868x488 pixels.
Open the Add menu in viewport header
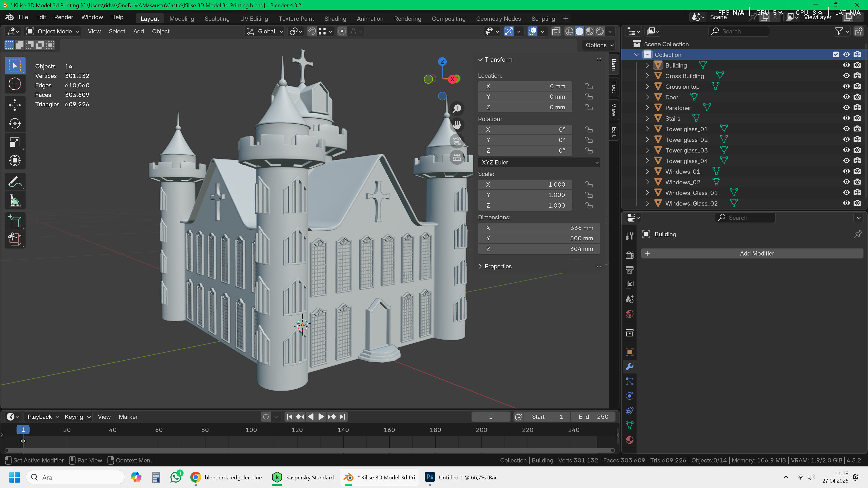pos(139,31)
